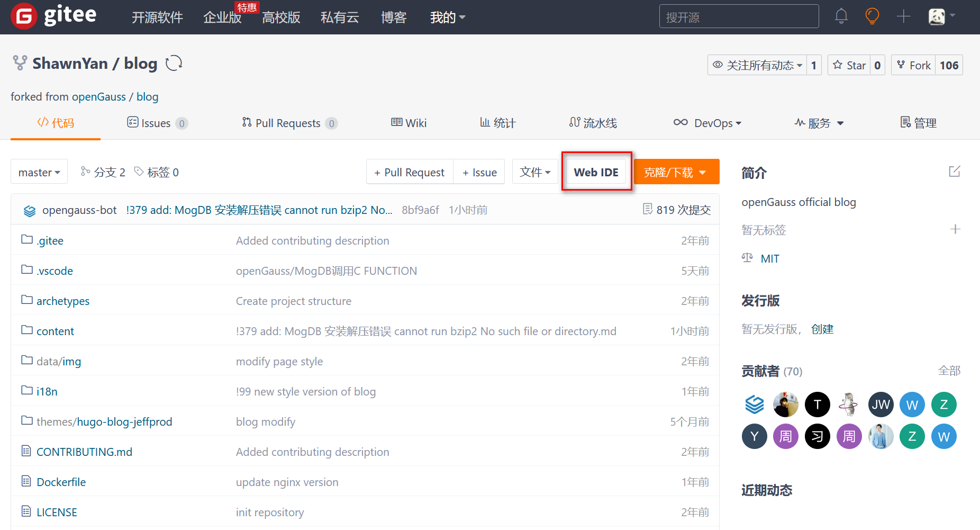View the 106 forks count
This screenshot has width=980, height=530.
coord(949,65)
